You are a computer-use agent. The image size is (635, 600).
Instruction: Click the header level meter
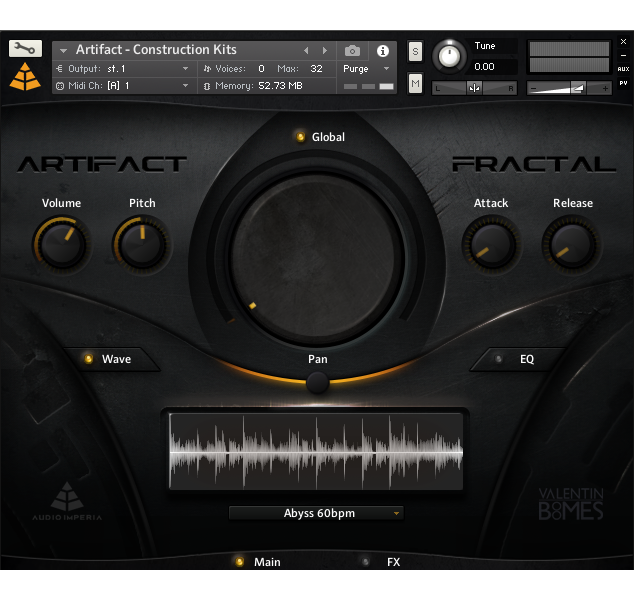pos(569,57)
